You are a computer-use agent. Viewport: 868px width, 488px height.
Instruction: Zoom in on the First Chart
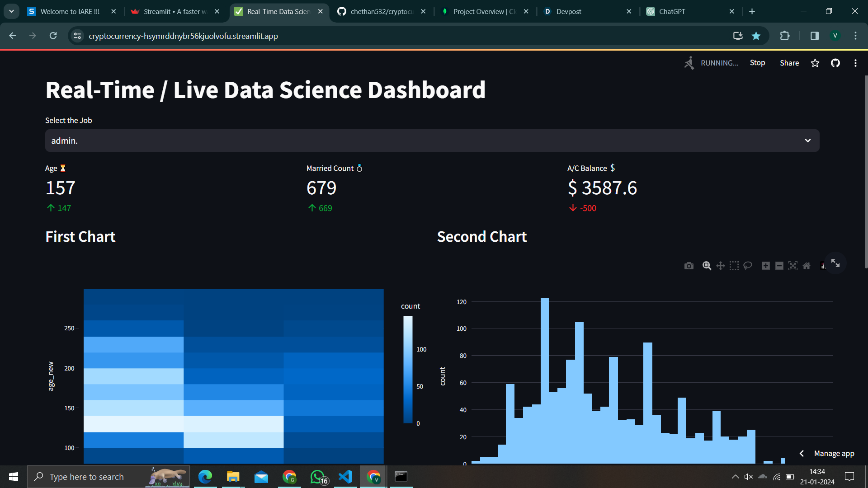click(766, 266)
